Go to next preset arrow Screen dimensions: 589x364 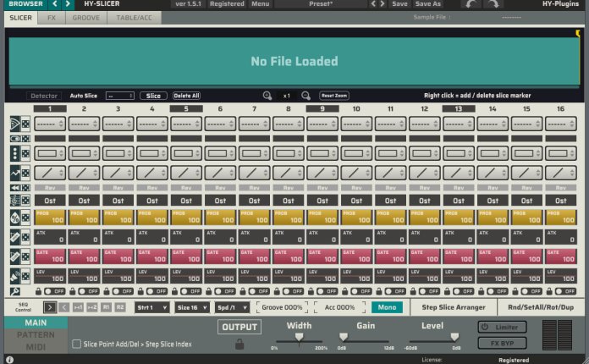pyautogui.click(x=382, y=3)
